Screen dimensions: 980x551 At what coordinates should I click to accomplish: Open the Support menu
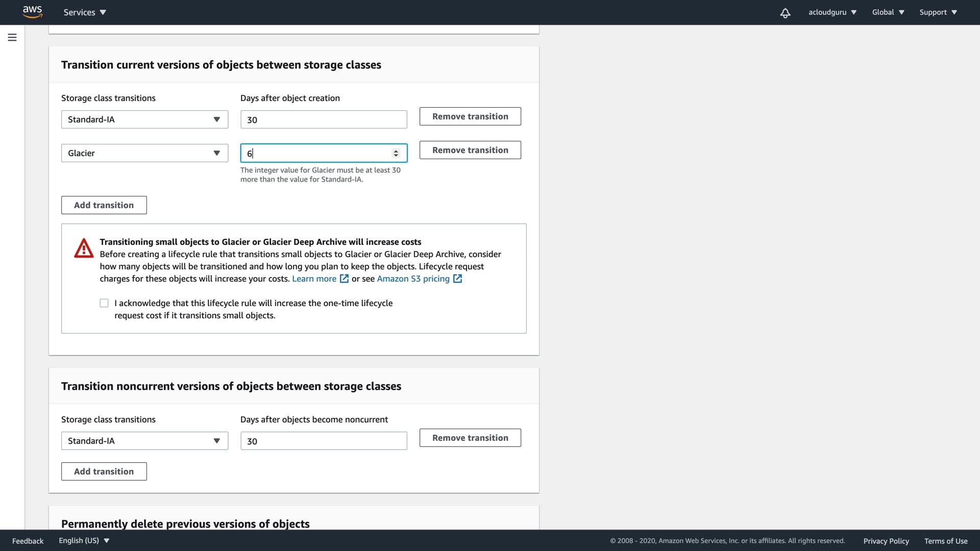938,12
